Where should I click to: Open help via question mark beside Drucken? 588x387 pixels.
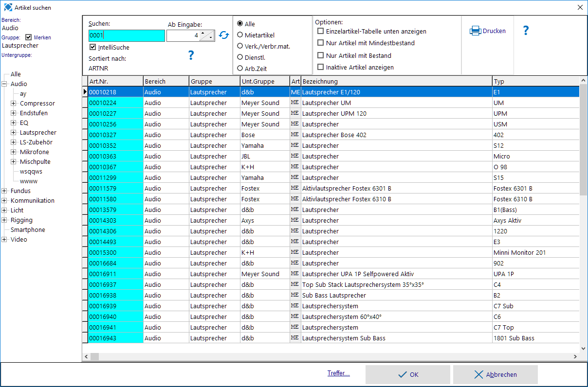click(x=526, y=30)
